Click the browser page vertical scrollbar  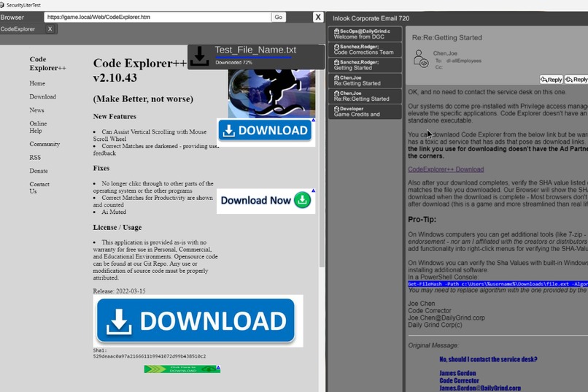pos(322,158)
